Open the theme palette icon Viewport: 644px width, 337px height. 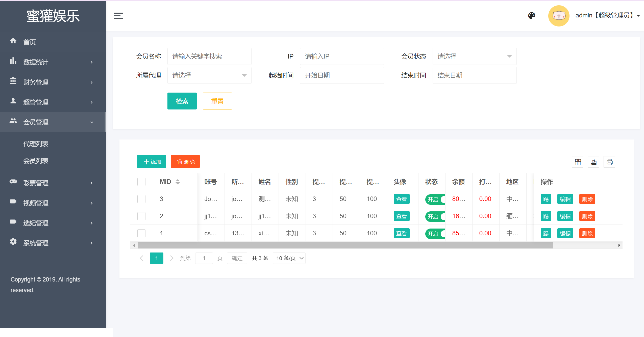531,16
